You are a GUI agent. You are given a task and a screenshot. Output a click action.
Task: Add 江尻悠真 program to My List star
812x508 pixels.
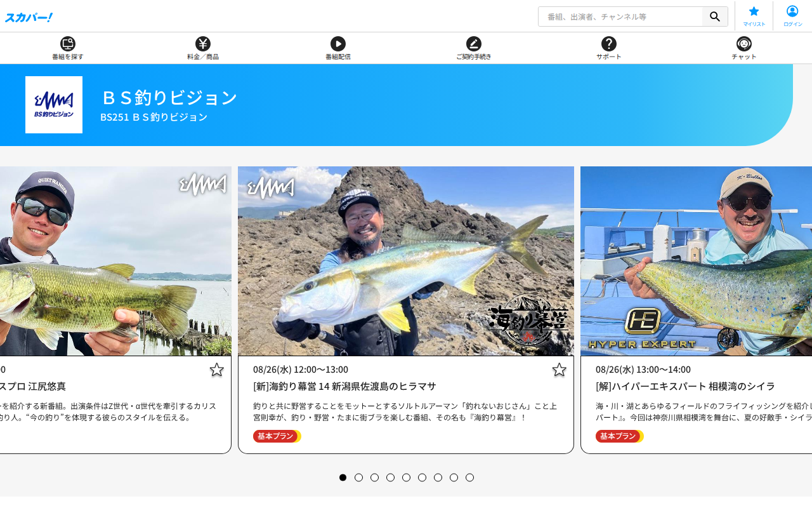coord(217,370)
